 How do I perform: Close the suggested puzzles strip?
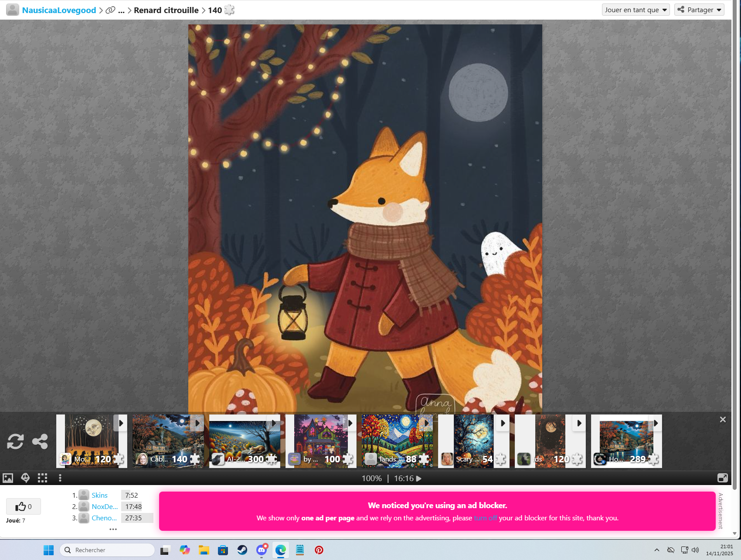(x=723, y=419)
